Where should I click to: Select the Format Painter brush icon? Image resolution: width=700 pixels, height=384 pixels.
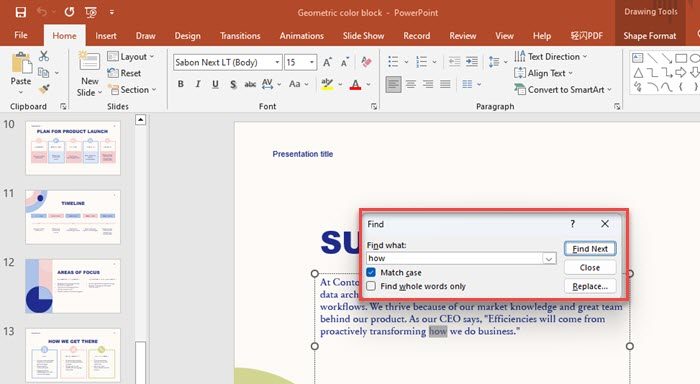point(44,89)
